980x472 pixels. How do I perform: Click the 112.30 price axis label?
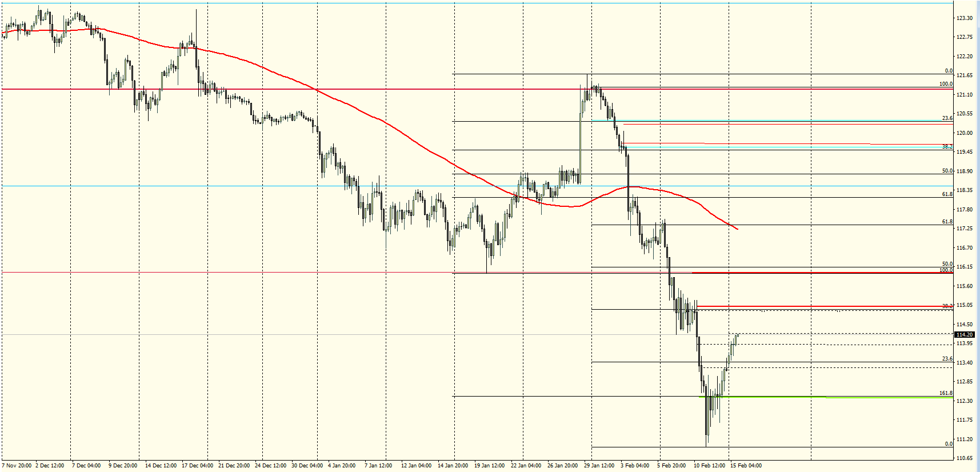pyautogui.click(x=965, y=401)
